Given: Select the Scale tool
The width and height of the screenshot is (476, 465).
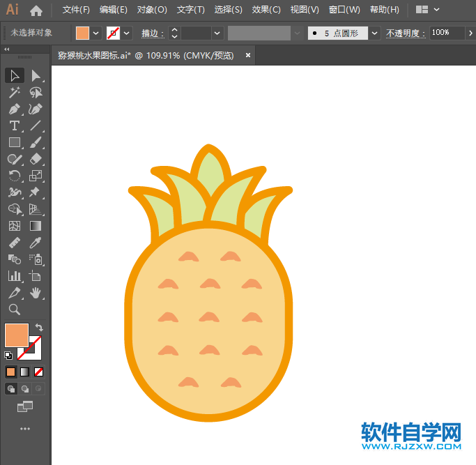Looking at the screenshot, I should pyautogui.click(x=36, y=176).
